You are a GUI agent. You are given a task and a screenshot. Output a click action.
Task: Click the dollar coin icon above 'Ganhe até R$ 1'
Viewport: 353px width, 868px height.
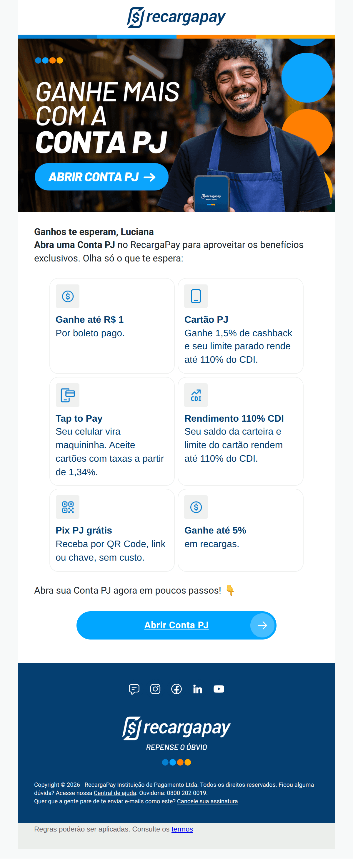pyautogui.click(x=68, y=296)
